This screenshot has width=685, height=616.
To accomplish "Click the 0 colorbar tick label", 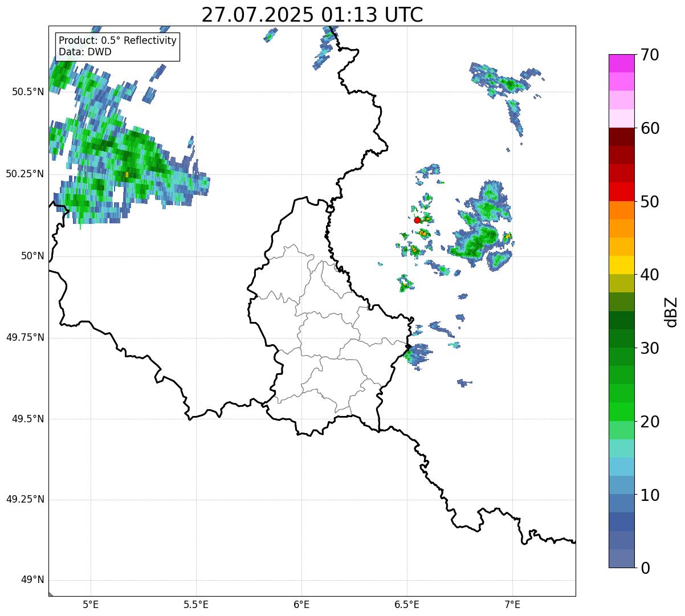I will point(645,568).
